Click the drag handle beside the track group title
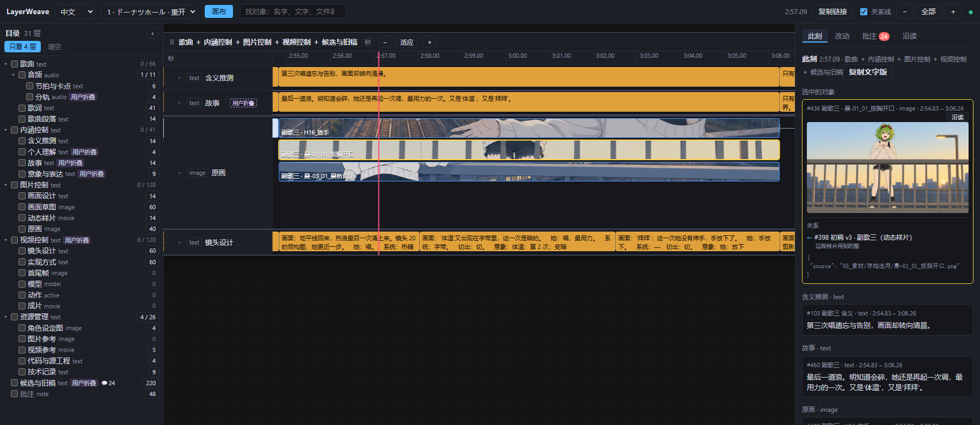This screenshot has height=425, width=980. pos(172,42)
